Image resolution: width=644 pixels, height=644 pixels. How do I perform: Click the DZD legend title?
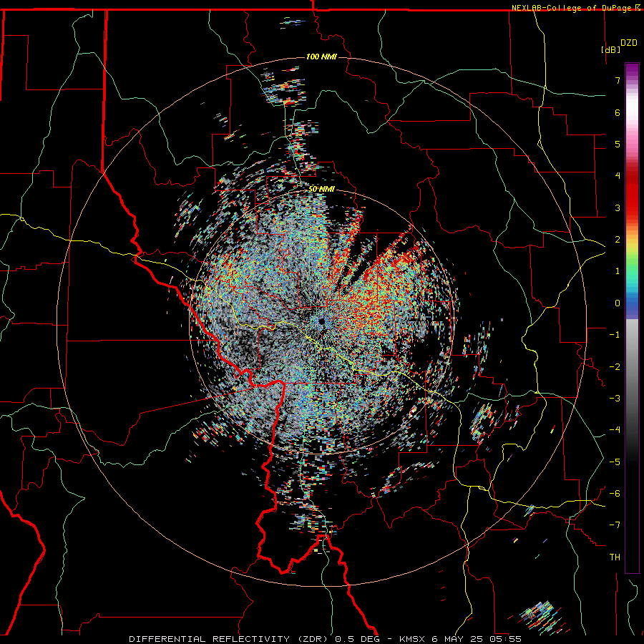(x=629, y=43)
